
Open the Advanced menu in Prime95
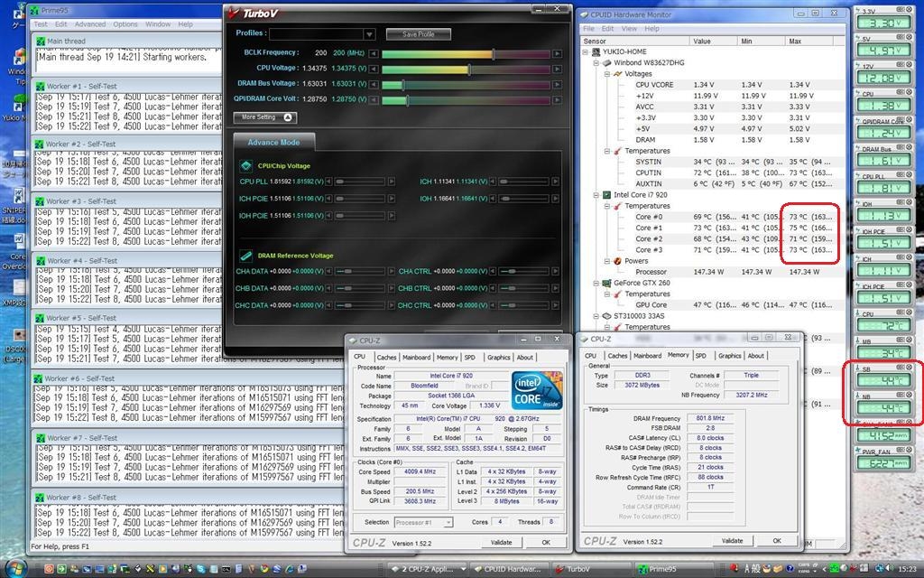90,24
